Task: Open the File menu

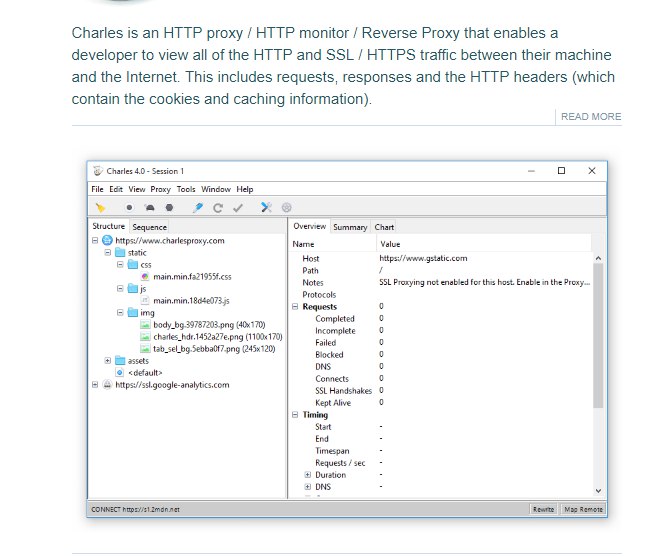Action: (97, 189)
